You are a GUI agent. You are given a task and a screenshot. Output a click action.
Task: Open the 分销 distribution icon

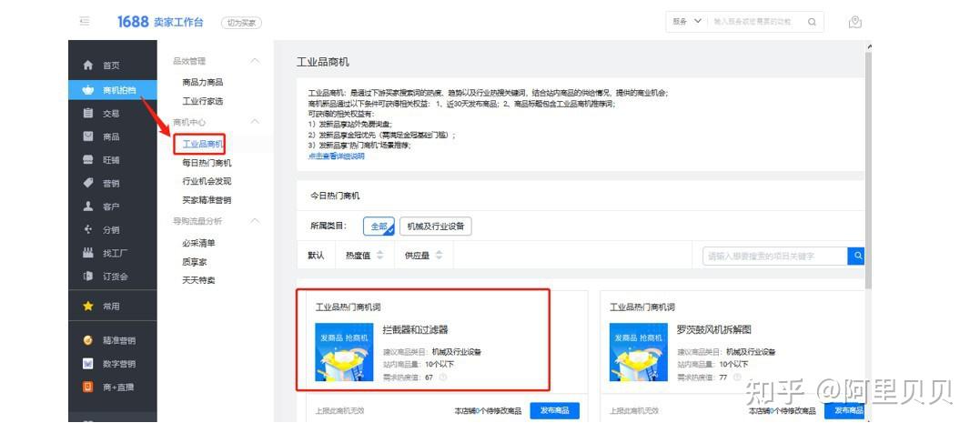tap(88, 229)
